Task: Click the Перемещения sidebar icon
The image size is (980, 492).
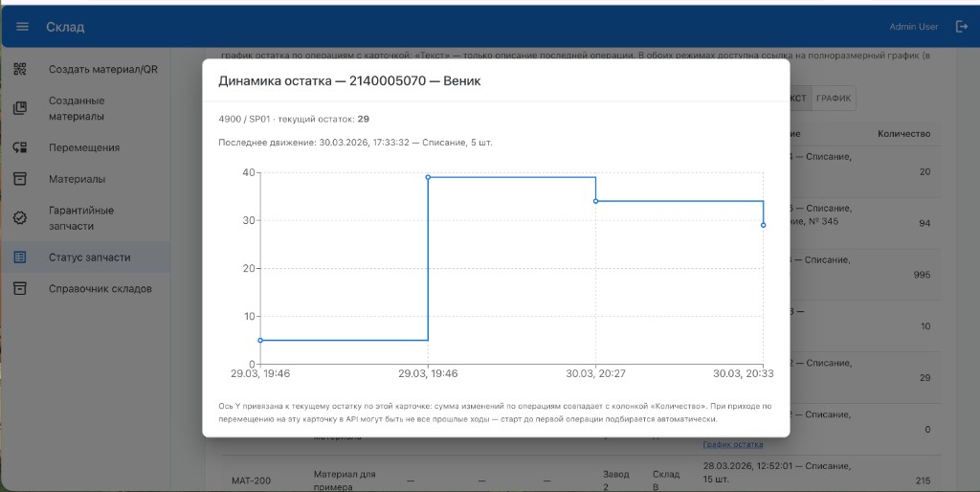Action: 20,147
